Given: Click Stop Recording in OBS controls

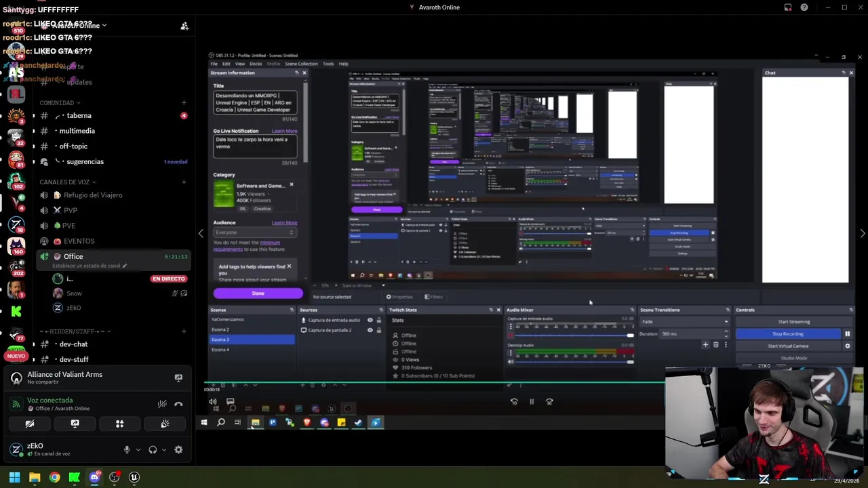Looking at the screenshot, I should coord(788,333).
